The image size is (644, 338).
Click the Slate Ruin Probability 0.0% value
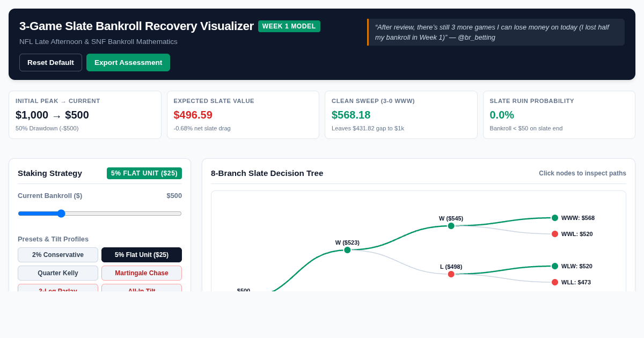(502, 115)
